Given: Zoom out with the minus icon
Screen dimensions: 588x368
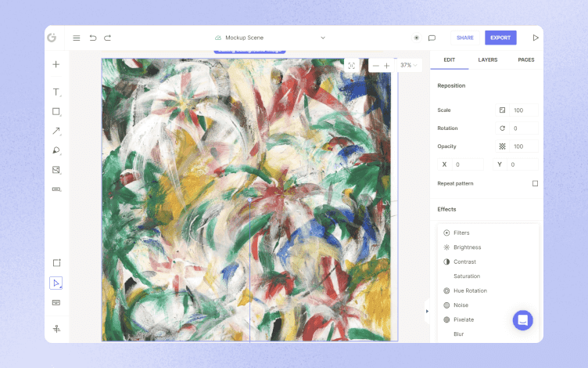Looking at the screenshot, I should click(x=376, y=66).
